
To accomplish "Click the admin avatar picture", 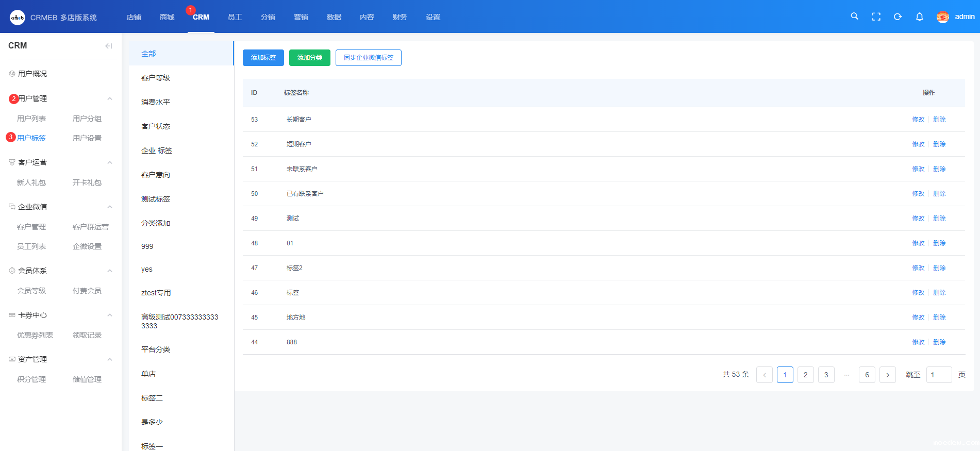I will (x=942, y=17).
